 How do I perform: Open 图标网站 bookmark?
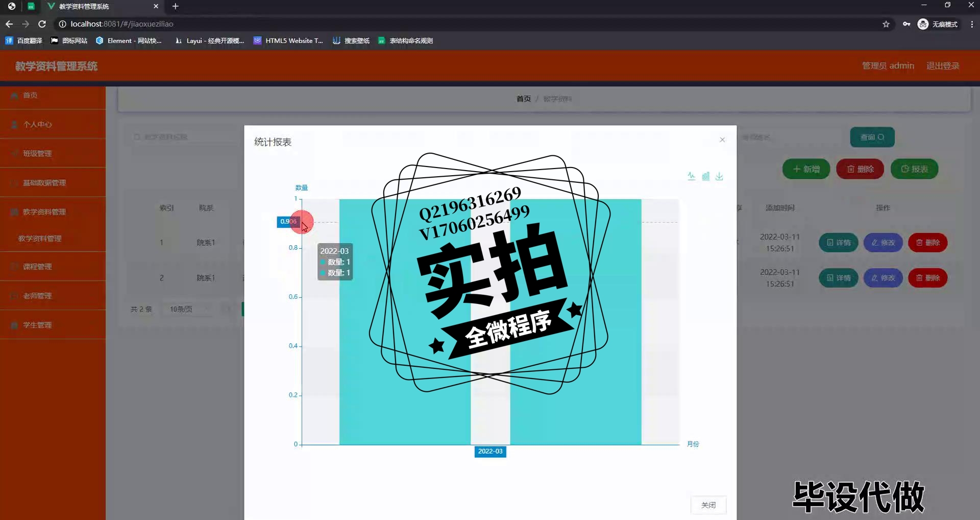point(69,40)
